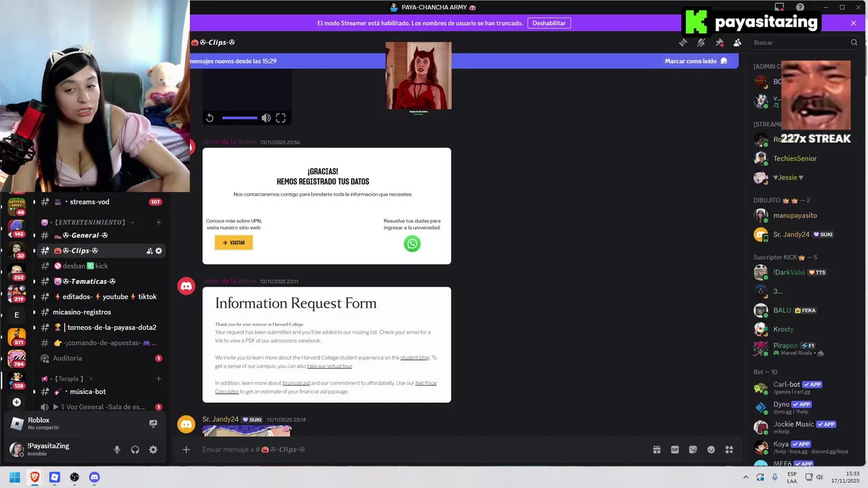Open the WhatsApp icon in UPN image

412,243
